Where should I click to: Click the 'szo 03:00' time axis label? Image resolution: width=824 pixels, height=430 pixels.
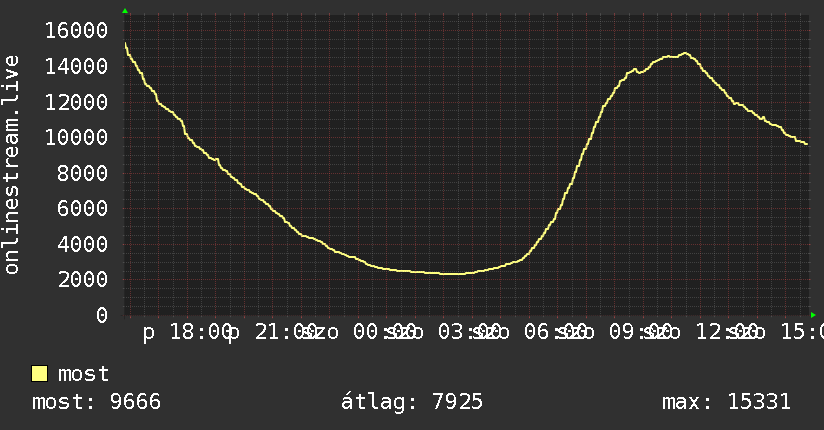point(443,332)
